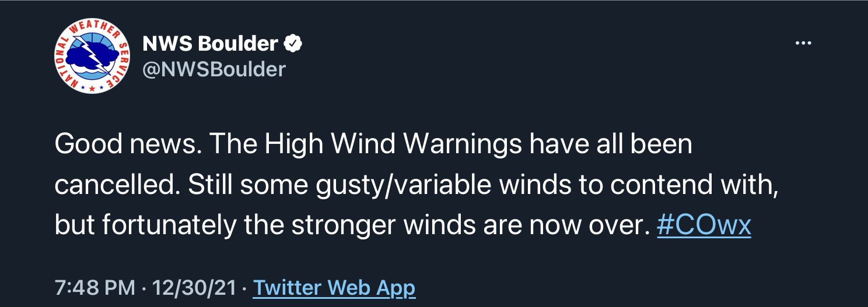Click the 7:48 PM timestamp

click(95, 288)
